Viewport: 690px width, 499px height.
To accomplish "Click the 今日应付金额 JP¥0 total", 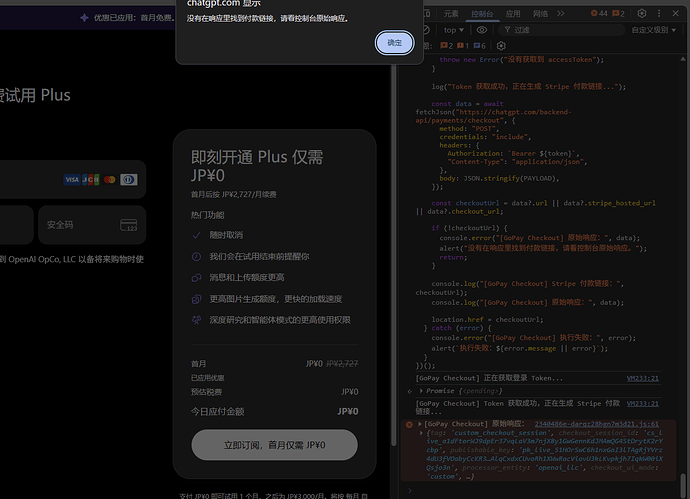I will 348,411.
